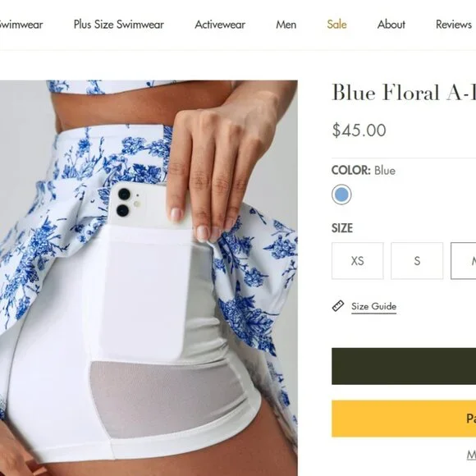Click the COLOR: Blue label
Screen dimensions: 476x476
[364, 171]
